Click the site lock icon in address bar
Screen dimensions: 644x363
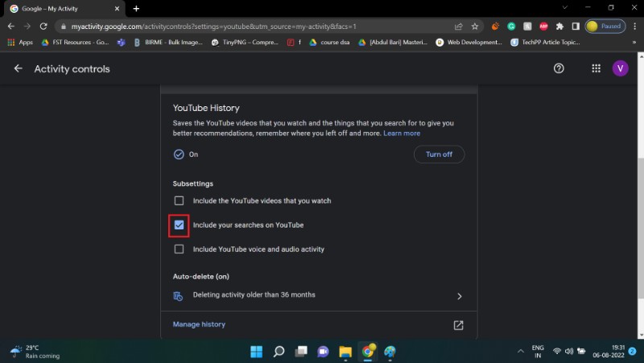click(x=64, y=27)
